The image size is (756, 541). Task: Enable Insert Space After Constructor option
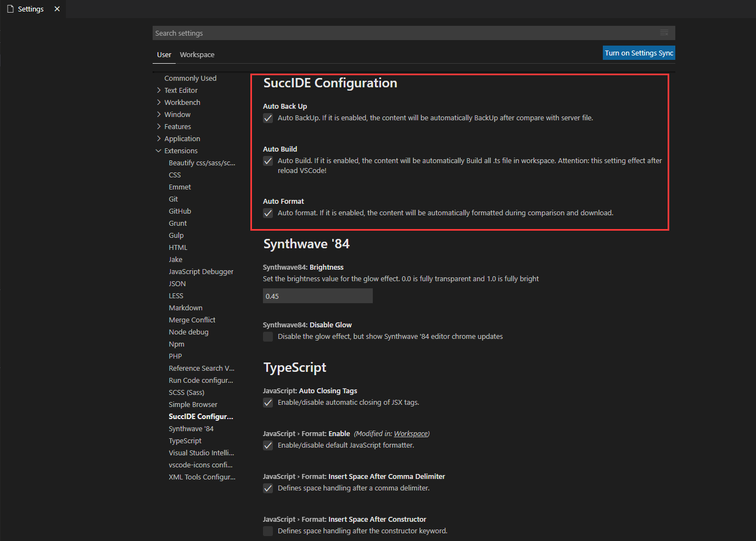point(268,531)
